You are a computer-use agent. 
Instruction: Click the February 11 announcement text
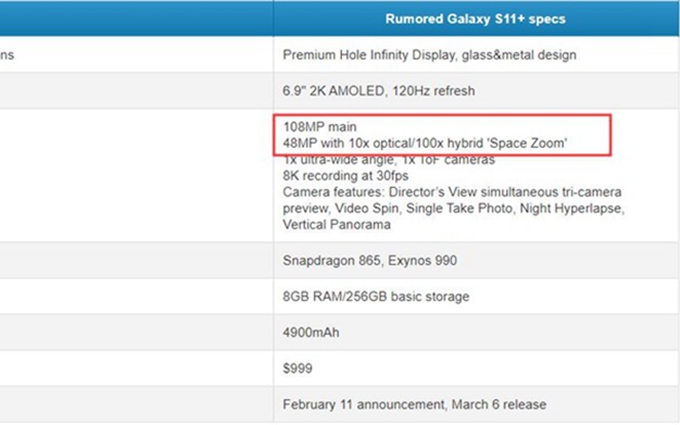tap(413, 405)
